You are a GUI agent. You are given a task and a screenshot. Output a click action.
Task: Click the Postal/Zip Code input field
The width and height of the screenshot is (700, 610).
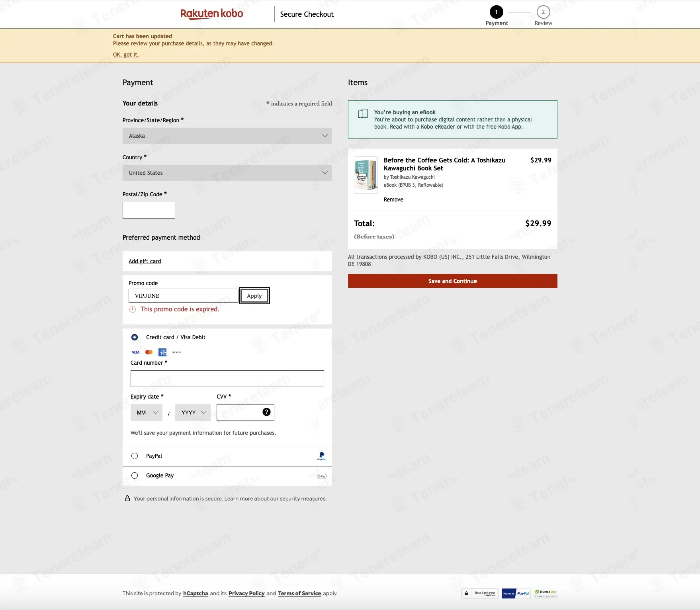(x=149, y=210)
